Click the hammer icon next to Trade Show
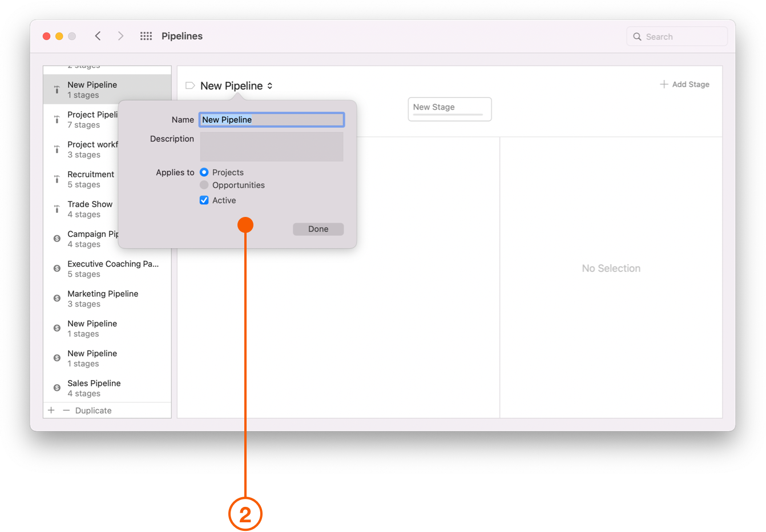The width and height of the screenshot is (766, 532). (57, 208)
